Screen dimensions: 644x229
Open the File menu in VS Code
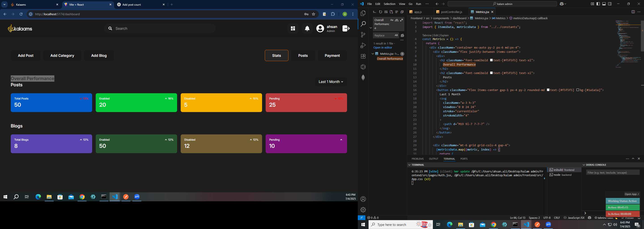pyautogui.click(x=369, y=4)
